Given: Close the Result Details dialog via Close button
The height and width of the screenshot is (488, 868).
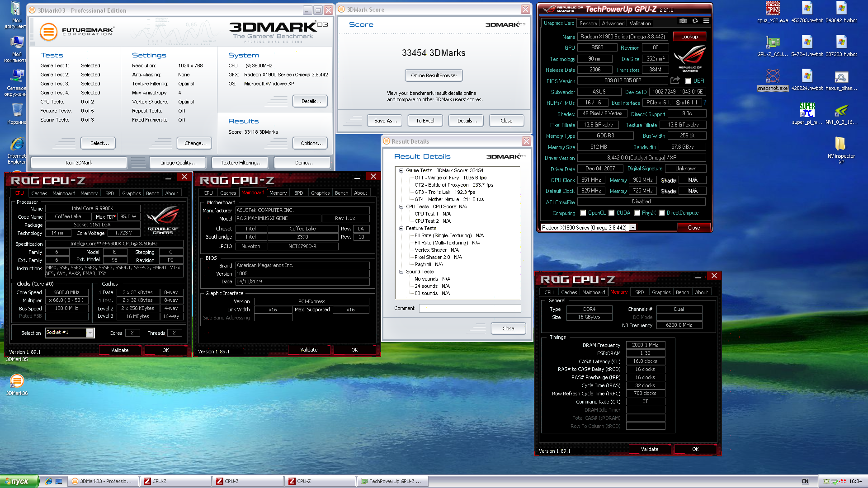Looking at the screenshot, I should 508,328.
